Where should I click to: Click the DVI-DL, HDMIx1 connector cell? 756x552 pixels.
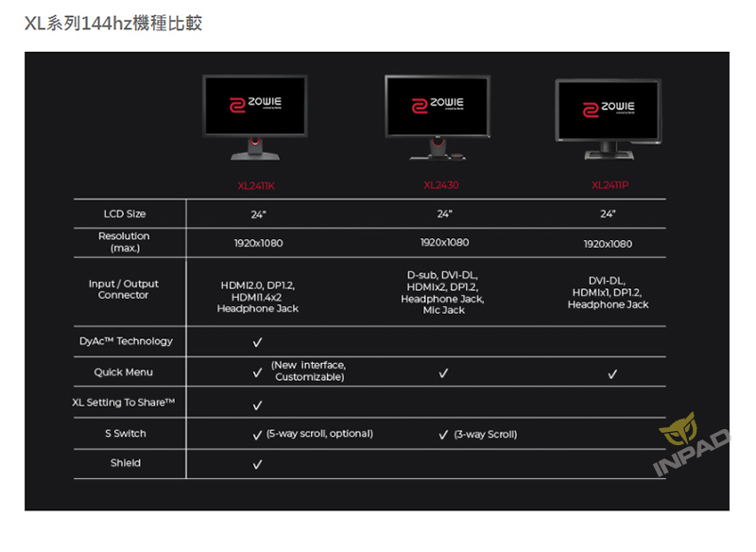608,293
